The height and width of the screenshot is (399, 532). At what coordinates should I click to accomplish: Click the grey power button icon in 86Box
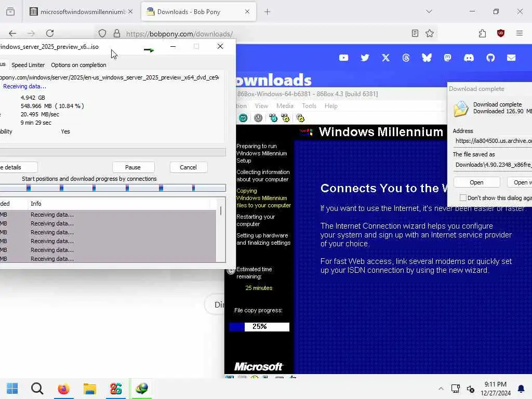[x=258, y=118]
